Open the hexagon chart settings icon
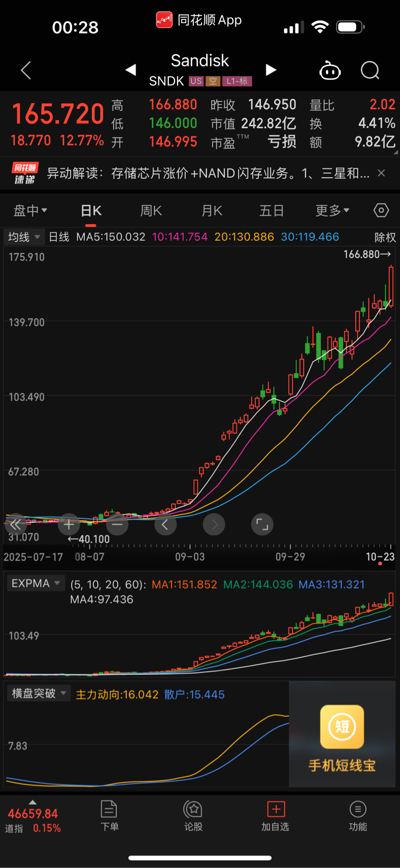The width and height of the screenshot is (400, 868). click(x=381, y=210)
